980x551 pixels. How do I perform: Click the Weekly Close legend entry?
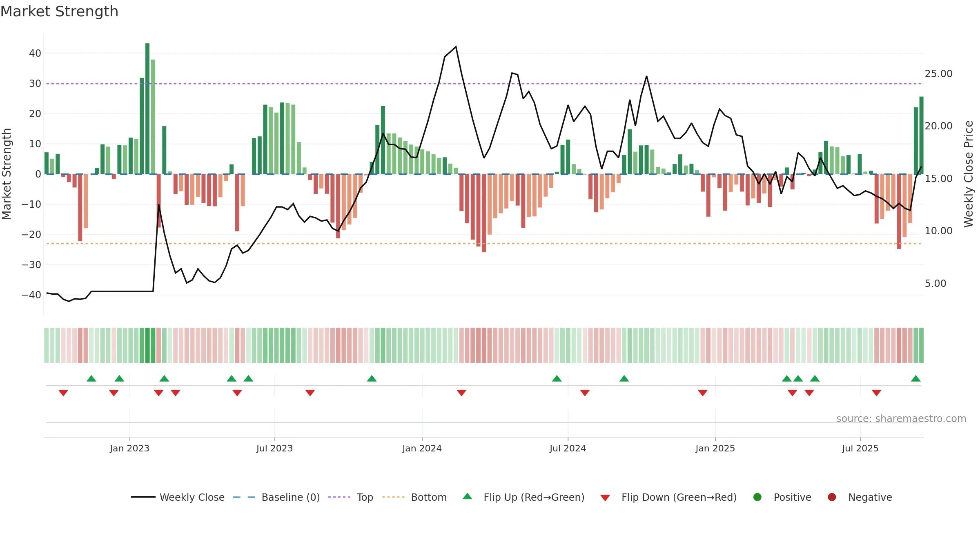point(178,497)
